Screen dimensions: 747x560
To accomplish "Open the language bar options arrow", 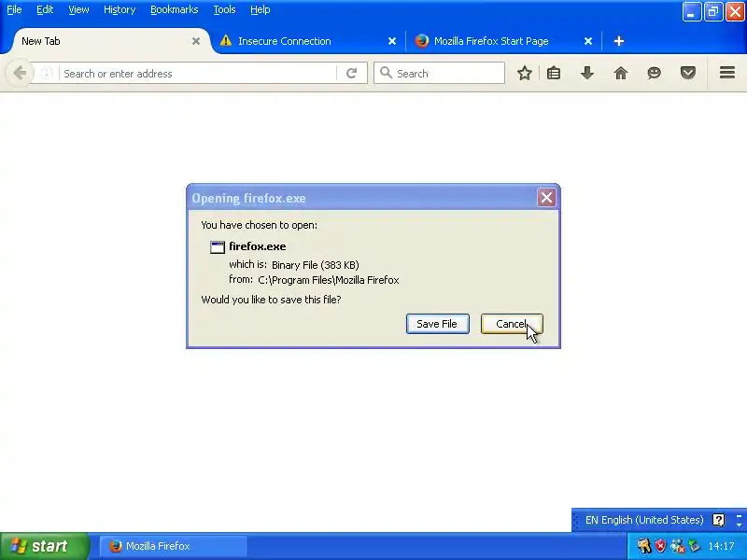I will point(739,524).
